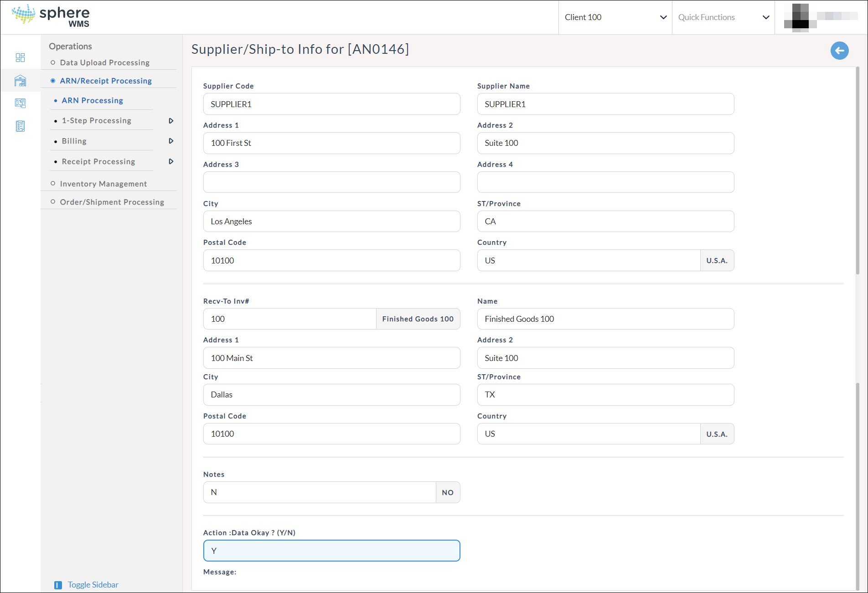Expand the Receipt Processing submenu arrow
The image size is (868, 593).
coord(171,161)
